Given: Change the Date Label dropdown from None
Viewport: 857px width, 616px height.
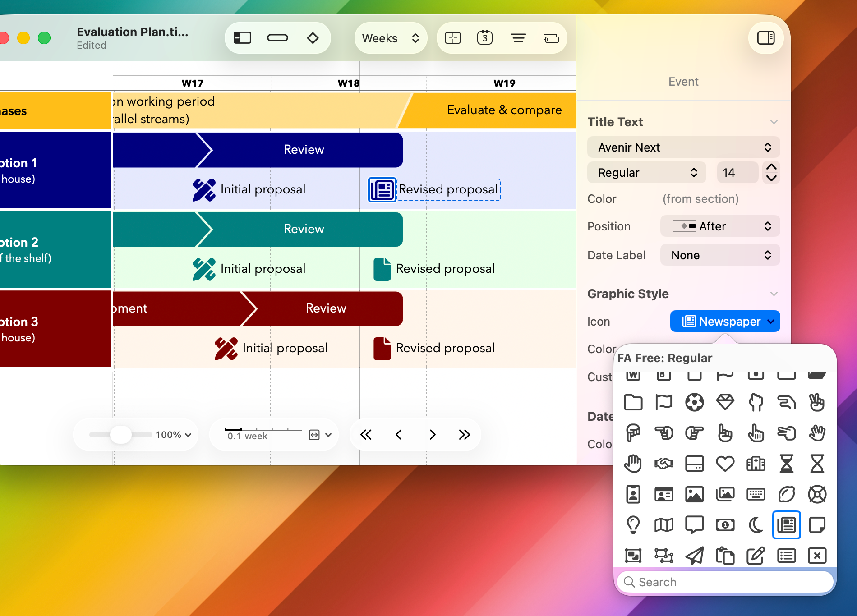Looking at the screenshot, I should [x=719, y=255].
